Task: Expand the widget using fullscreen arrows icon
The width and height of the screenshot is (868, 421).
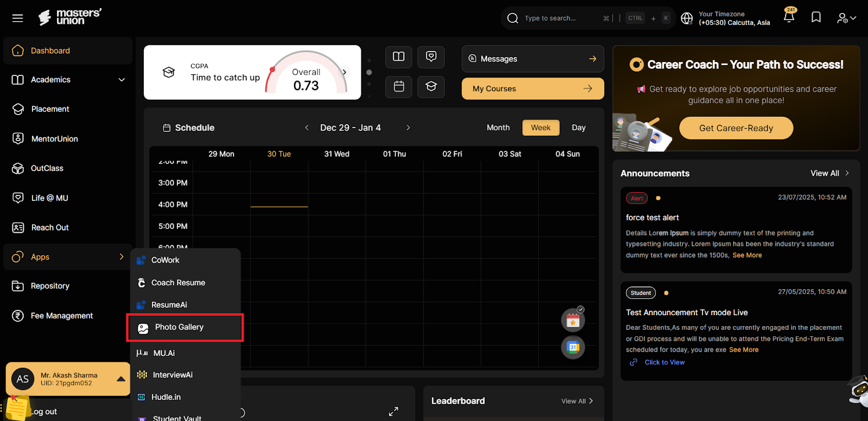Action: coord(393,412)
